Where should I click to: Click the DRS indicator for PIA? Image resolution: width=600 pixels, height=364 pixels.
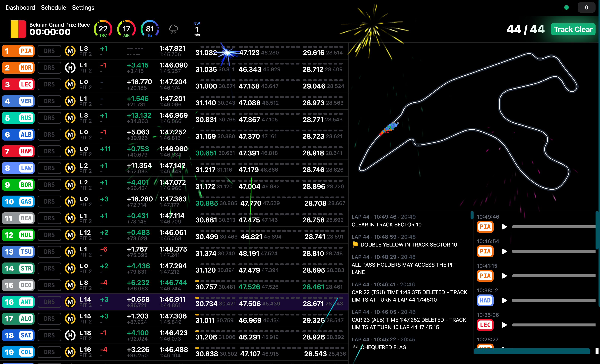click(x=49, y=51)
